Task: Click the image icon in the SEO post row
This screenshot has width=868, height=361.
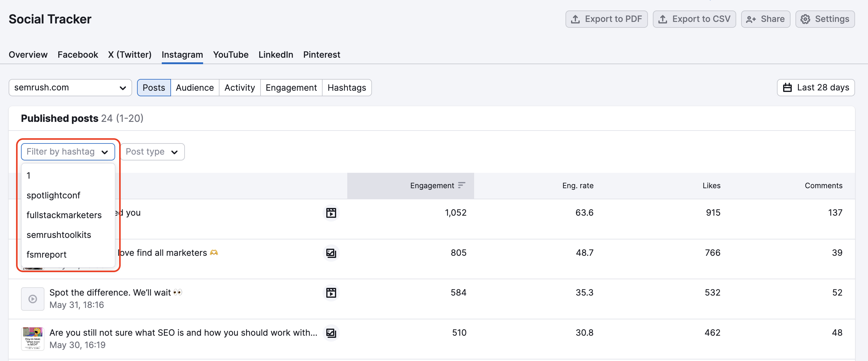Action: pyautogui.click(x=331, y=333)
